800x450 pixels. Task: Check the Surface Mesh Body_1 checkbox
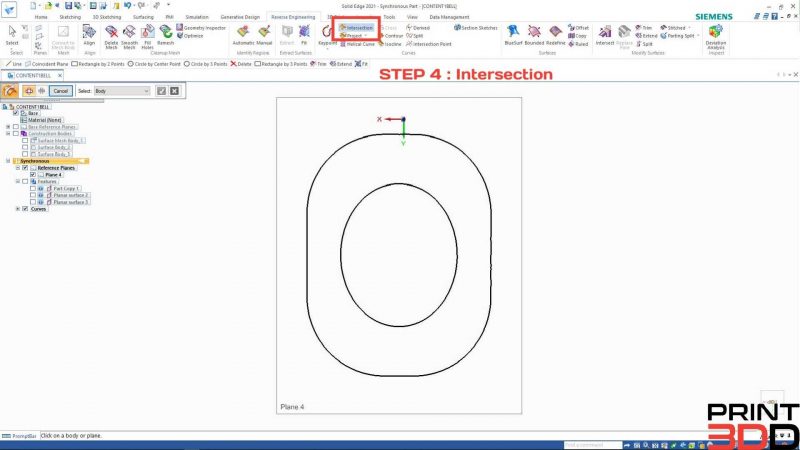(25, 140)
